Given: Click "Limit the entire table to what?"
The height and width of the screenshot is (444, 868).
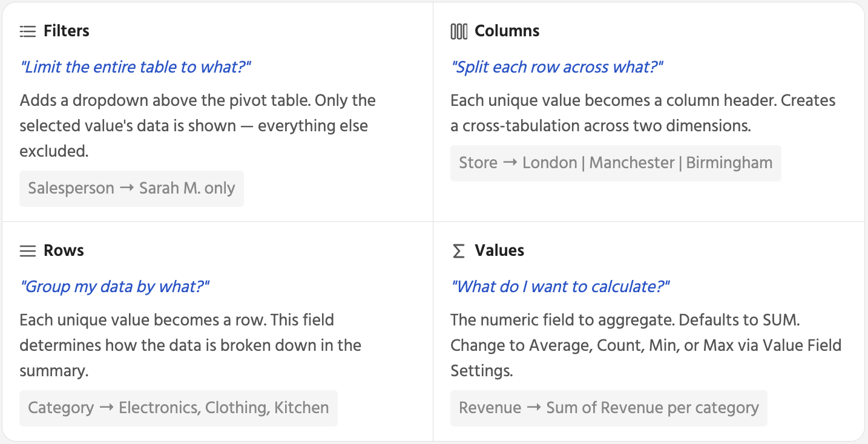Looking at the screenshot, I should pos(135,67).
